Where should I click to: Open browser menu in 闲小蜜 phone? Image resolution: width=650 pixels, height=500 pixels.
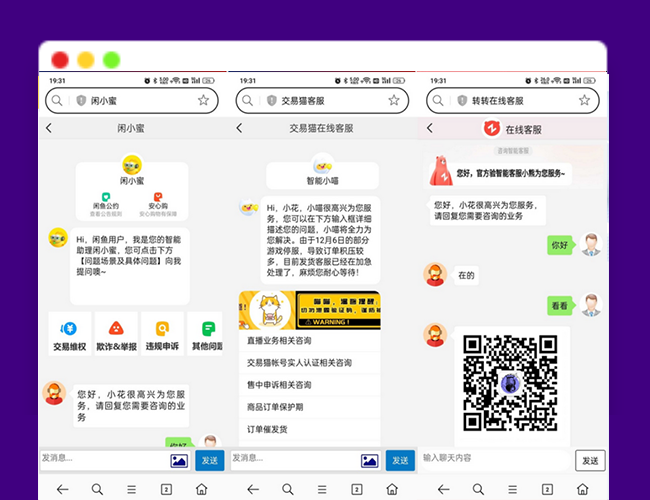131,490
